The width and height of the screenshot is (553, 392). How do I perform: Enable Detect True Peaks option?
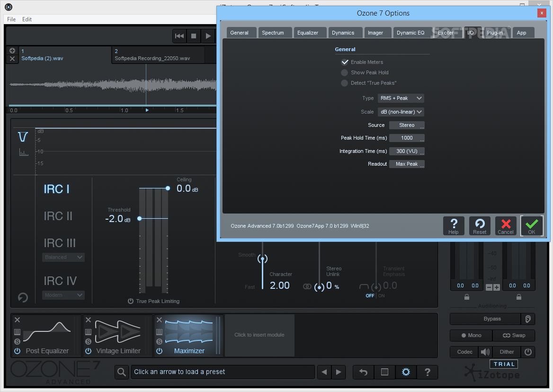tap(345, 83)
